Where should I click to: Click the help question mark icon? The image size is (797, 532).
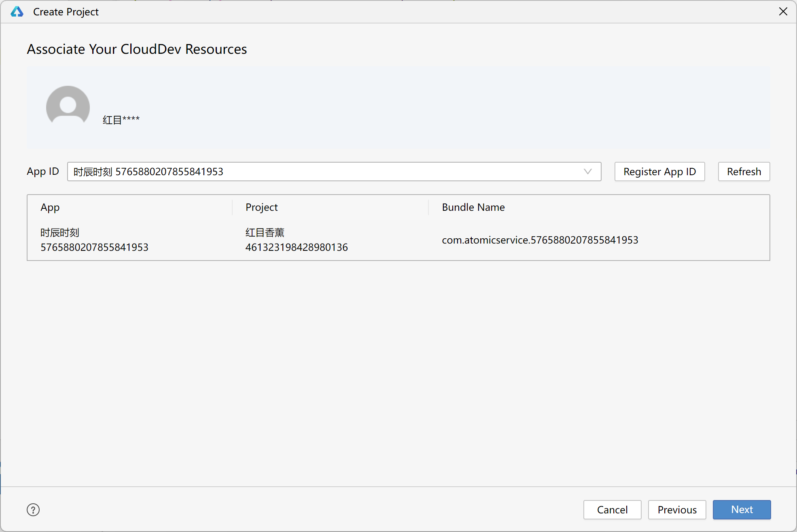(x=33, y=510)
